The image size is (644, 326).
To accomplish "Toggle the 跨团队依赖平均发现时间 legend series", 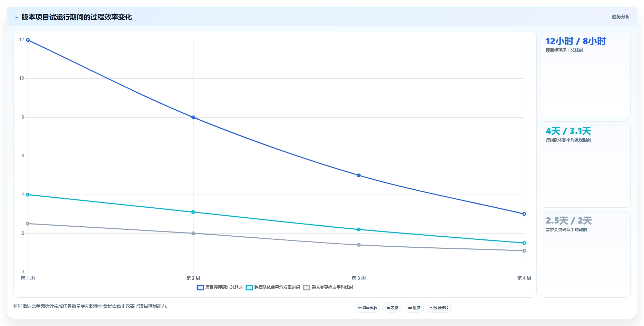I will point(273,287).
